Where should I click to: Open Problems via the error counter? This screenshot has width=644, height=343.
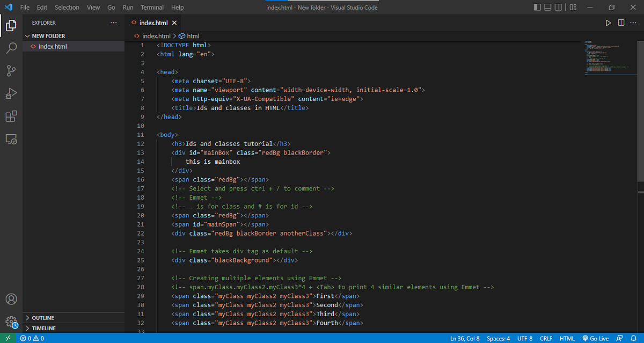click(x=31, y=338)
